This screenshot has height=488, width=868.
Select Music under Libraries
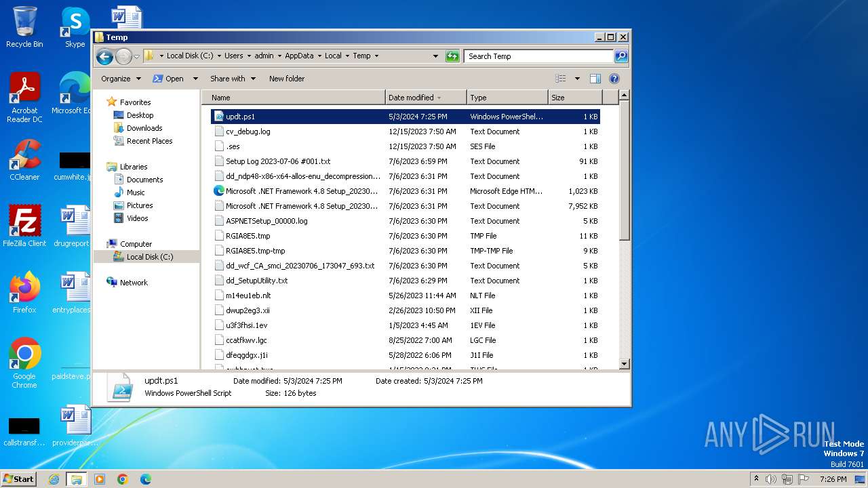pyautogui.click(x=136, y=192)
